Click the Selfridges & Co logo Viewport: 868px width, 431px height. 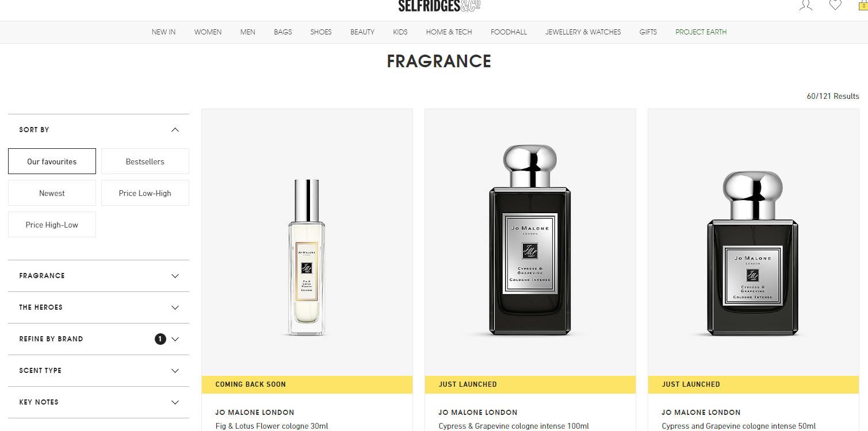pos(439,5)
